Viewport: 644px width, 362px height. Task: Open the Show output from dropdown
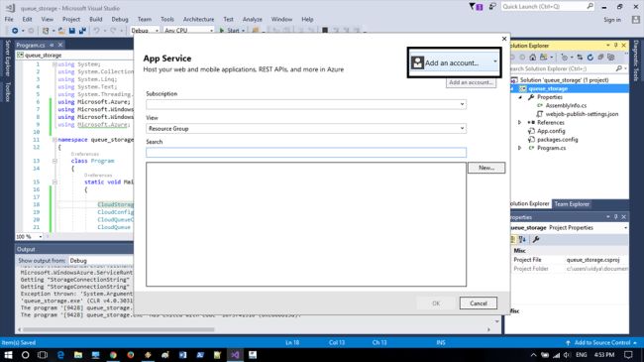(x=101, y=261)
